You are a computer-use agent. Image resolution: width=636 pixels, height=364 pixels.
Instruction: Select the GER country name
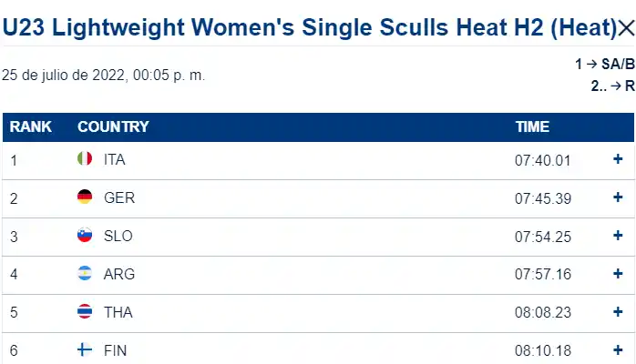[119, 198]
